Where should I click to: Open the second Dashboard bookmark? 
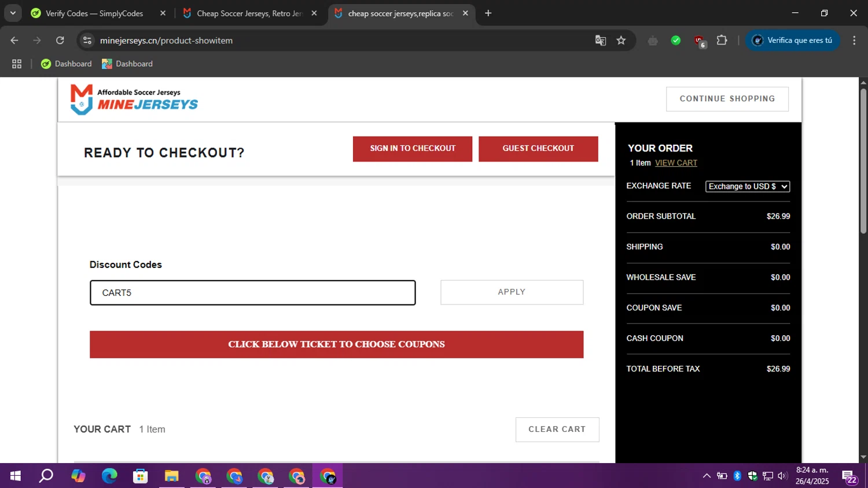pyautogui.click(x=127, y=64)
